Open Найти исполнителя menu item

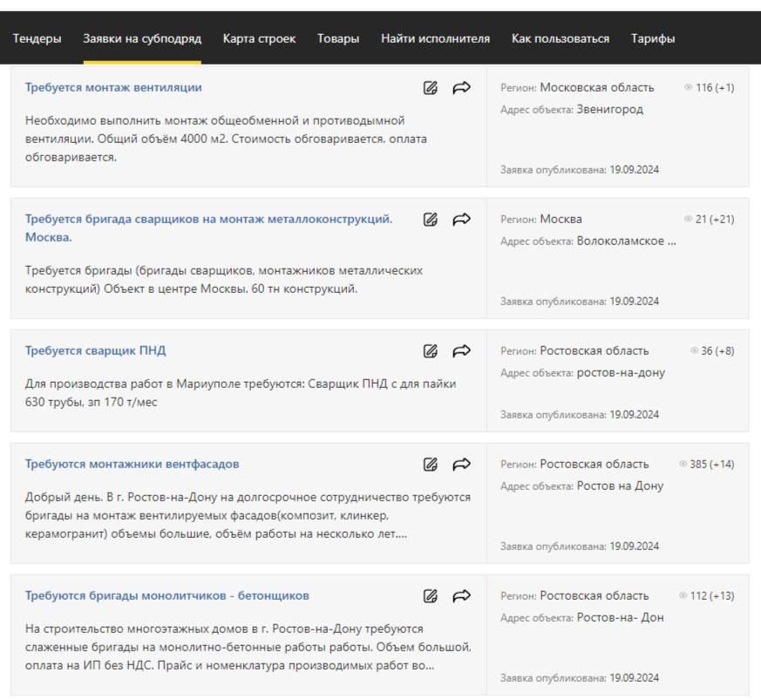pos(435,38)
